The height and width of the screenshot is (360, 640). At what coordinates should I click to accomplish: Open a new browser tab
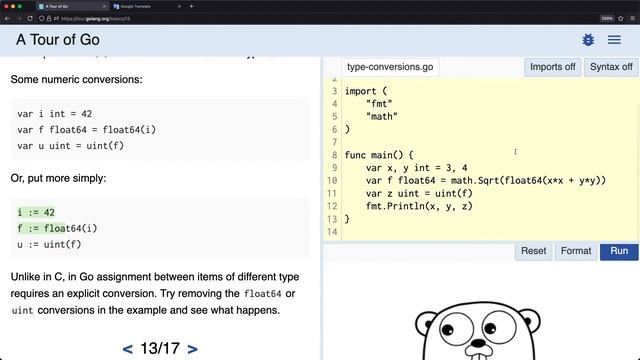click(191, 6)
